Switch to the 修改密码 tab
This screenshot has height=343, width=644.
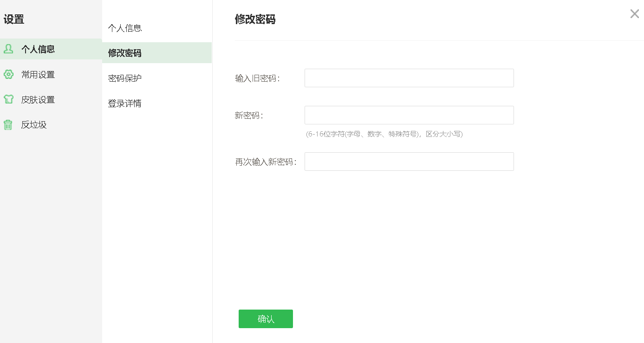pos(124,52)
